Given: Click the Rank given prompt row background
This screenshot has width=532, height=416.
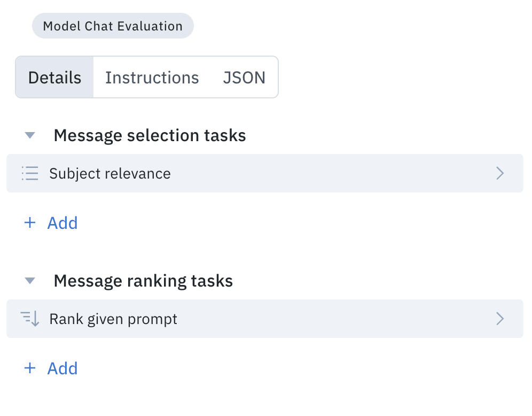Looking at the screenshot, I should click(x=264, y=319).
